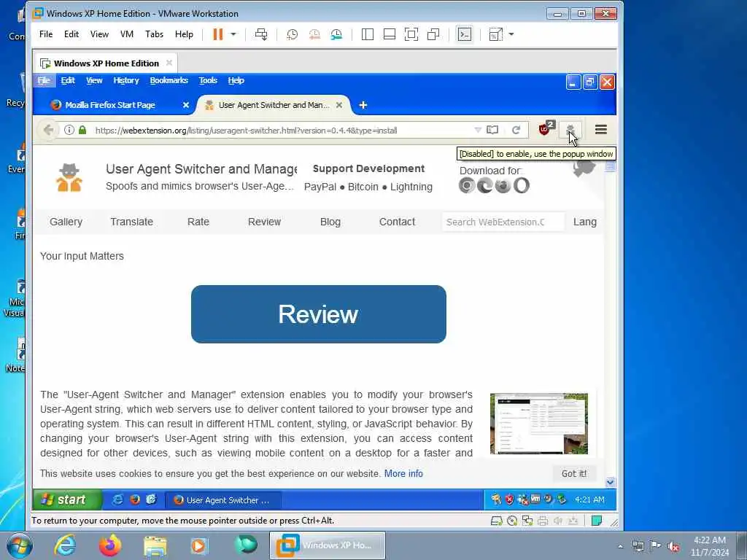Viewport: 747px width, 560px height.
Task: Open Windows 7 Start orb
Action: coord(20,545)
